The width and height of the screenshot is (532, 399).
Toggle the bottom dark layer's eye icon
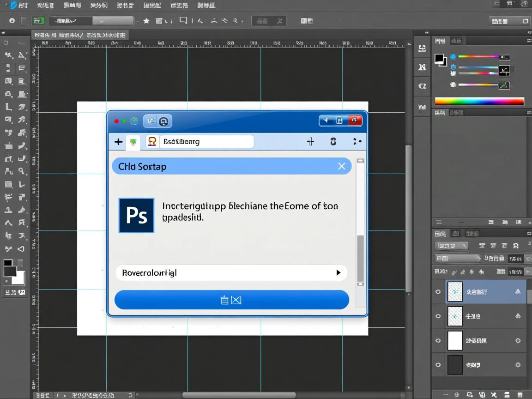coord(438,365)
